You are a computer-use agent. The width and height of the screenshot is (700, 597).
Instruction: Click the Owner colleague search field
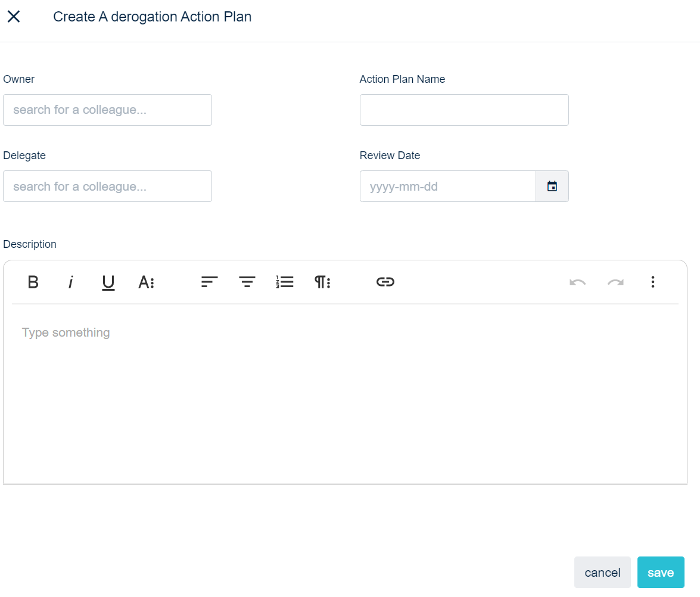click(107, 110)
